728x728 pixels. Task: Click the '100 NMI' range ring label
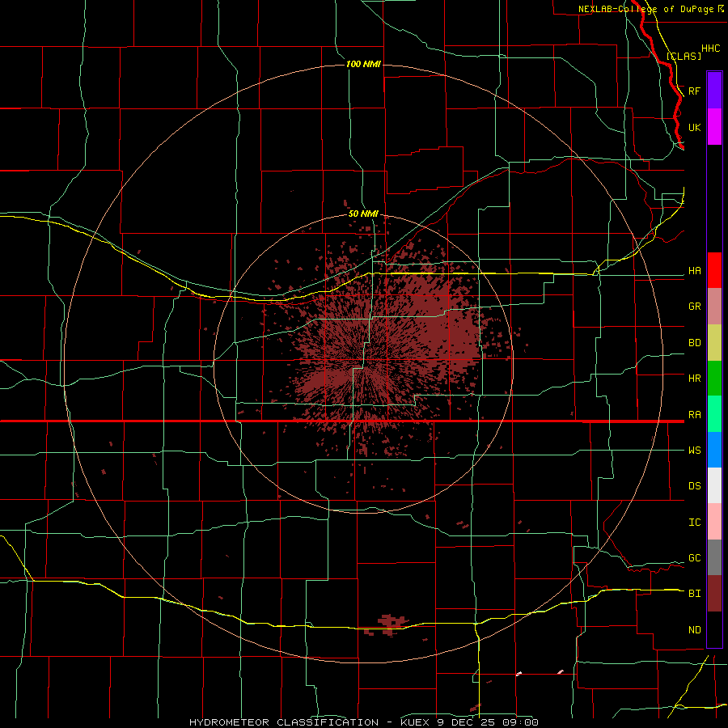pos(363,64)
